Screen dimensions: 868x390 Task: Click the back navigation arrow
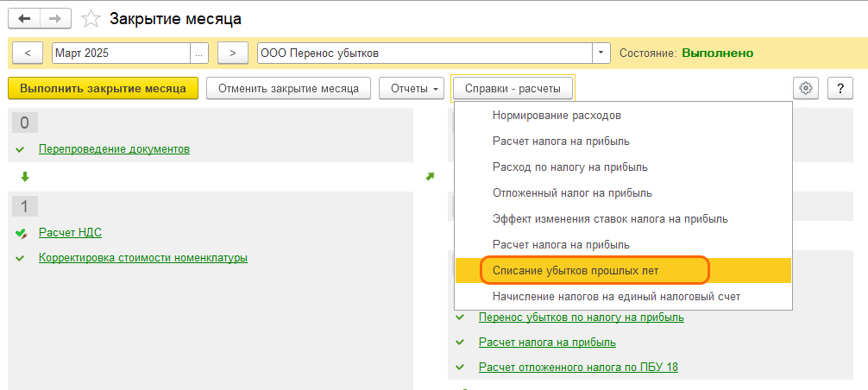pyautogui.click(x=24, y=18)
